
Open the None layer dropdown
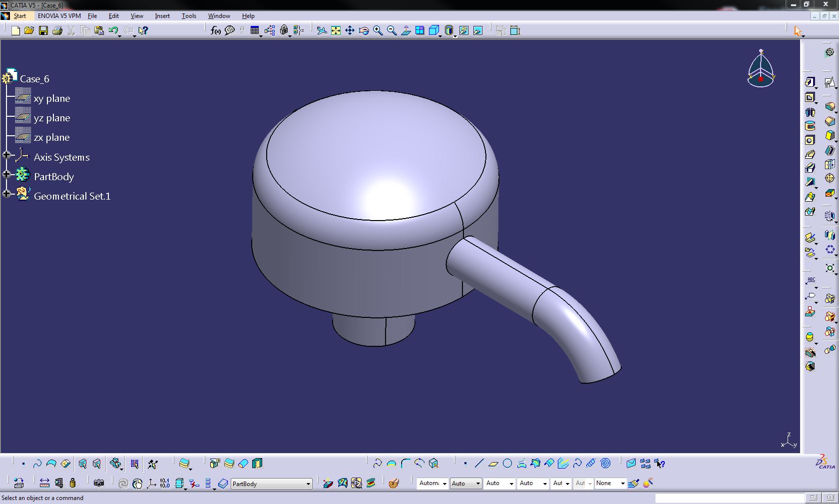610,483
